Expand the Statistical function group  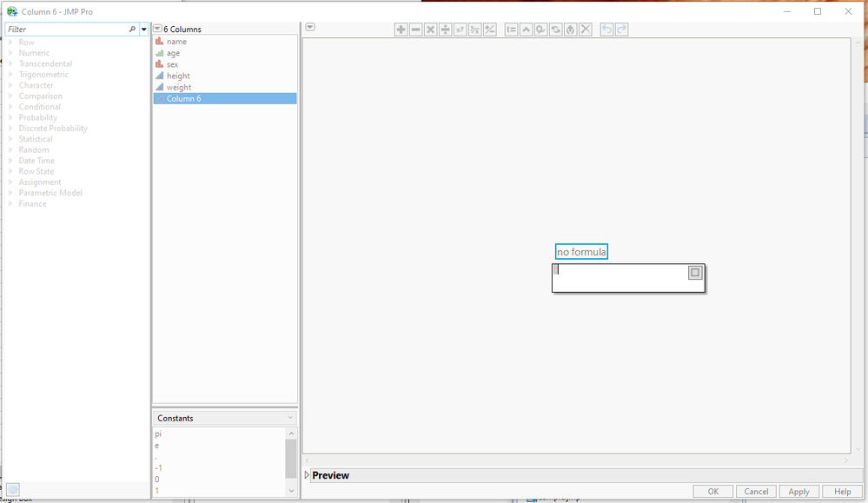pos(10,139)
